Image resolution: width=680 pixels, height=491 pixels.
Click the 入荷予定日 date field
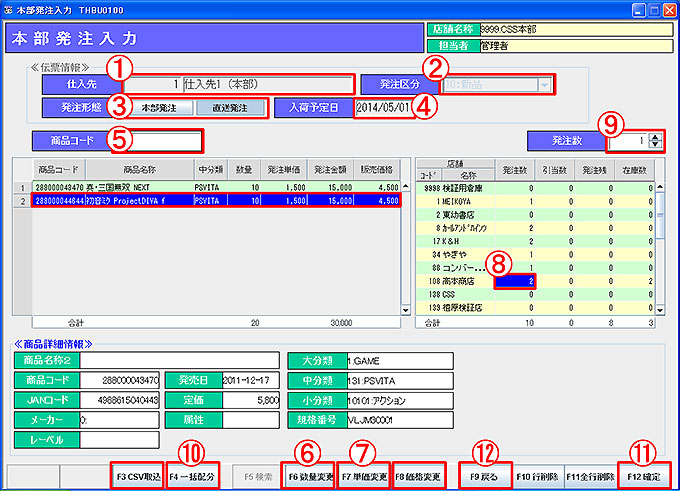click(x=383, y=107)
